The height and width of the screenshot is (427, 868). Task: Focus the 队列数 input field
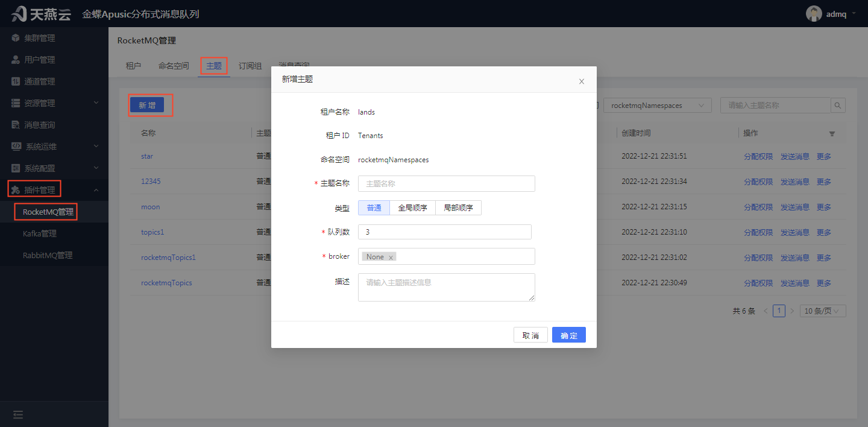pos(444,232)
